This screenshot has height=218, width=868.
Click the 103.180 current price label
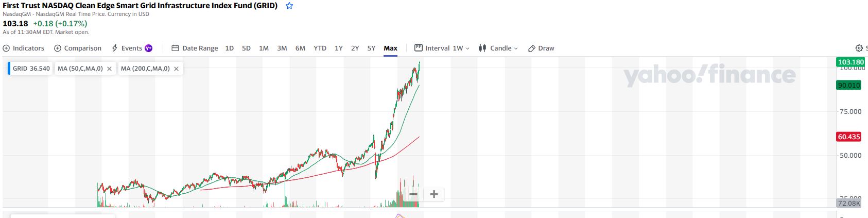tap(850, 62)
